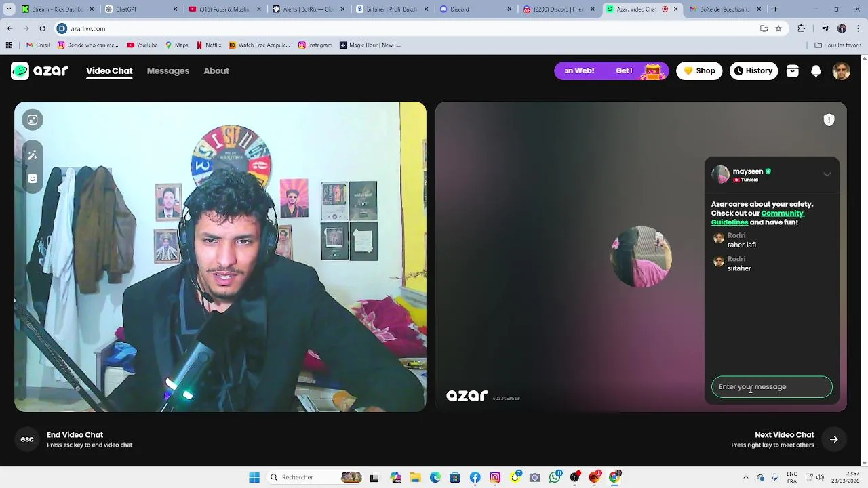Switch to the ChatGPT browser tab
Image resolution: width=868 pixels, height=488 pixels.
tap(141, 9)
